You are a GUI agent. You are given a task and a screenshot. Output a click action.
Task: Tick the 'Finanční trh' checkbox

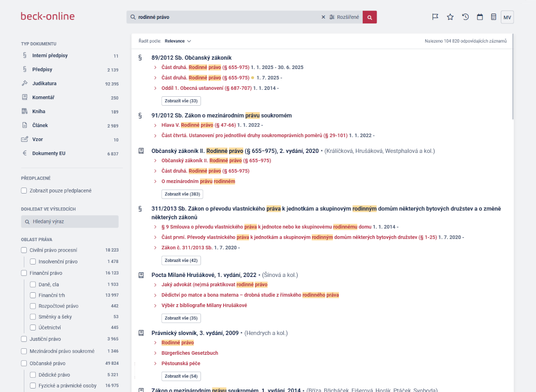pos(33,295)
